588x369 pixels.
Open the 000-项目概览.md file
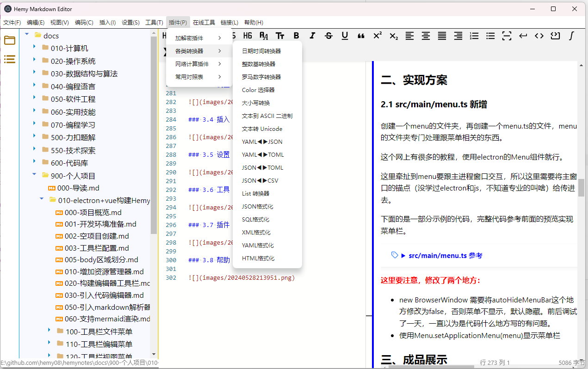[93, 212]
